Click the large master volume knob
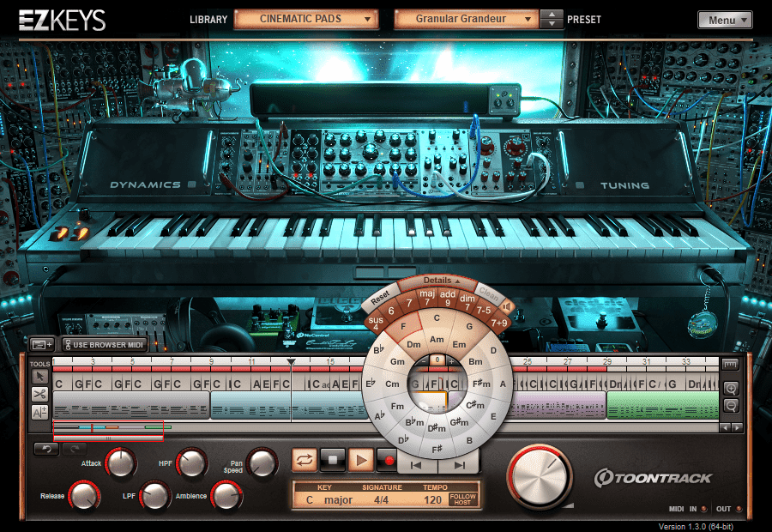The height and width of the screenshot is (532, 772). 540,477
